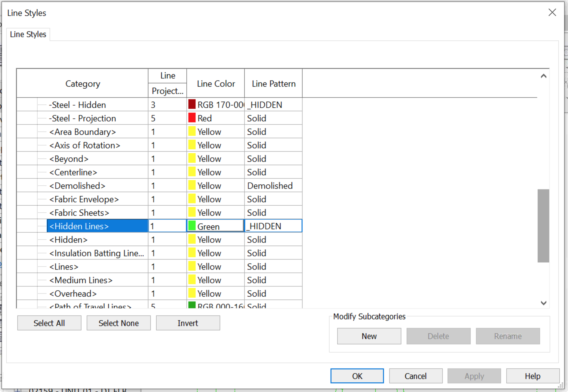Create a New subcategory

(369, 336)
